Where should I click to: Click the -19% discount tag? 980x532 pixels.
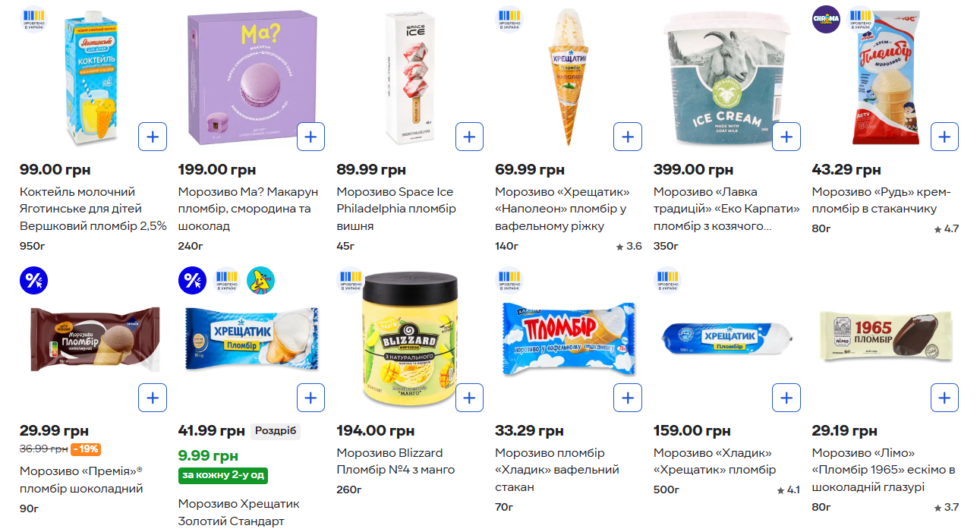tap(86, 449)
